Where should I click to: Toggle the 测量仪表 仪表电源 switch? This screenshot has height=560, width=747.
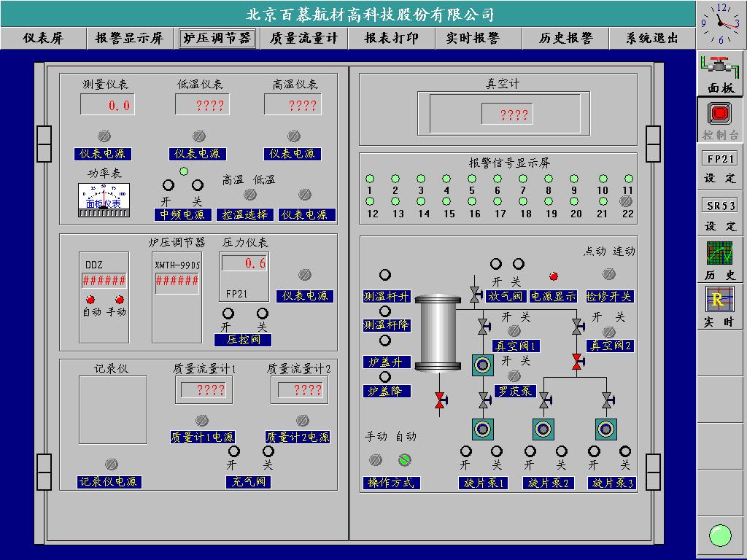coord(104,136)
